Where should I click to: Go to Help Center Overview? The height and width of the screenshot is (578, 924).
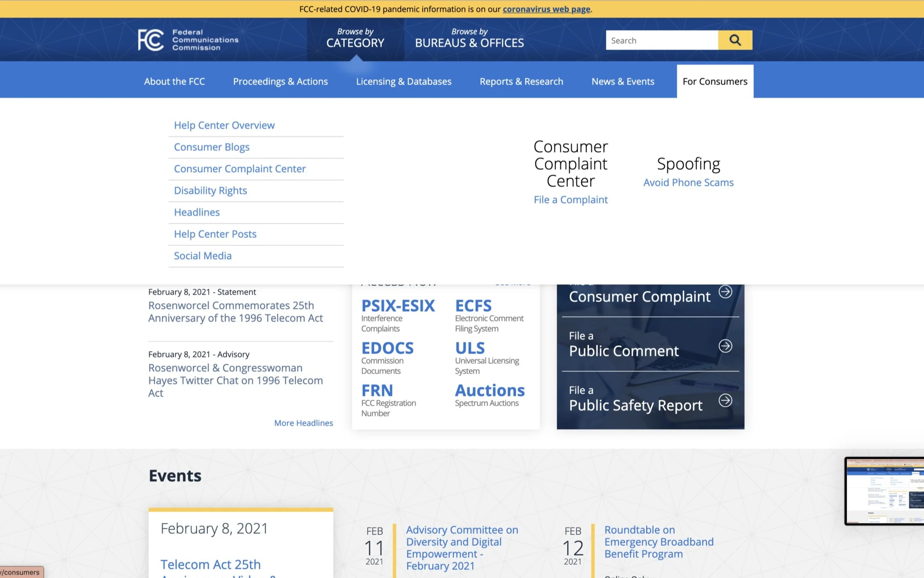(224, 125)
